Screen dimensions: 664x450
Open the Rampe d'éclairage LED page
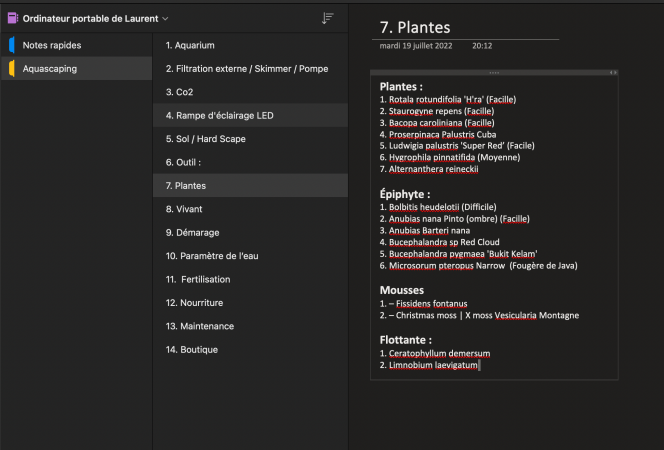coord(250,115)
